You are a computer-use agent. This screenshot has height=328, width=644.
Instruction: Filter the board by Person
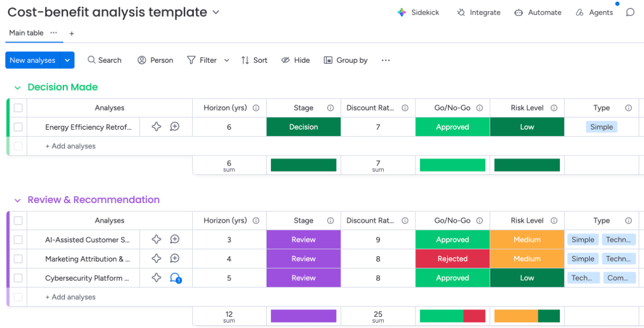point(156,60)
